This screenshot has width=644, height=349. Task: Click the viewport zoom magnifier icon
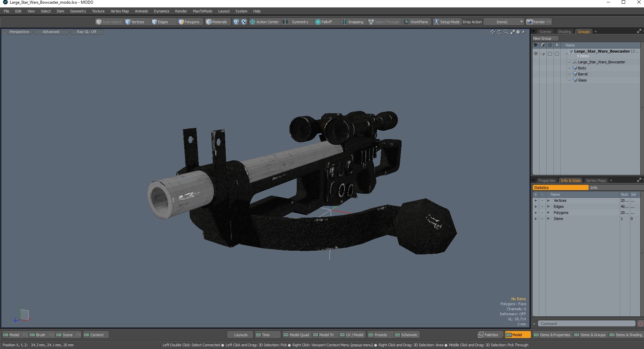click(506, 32)
